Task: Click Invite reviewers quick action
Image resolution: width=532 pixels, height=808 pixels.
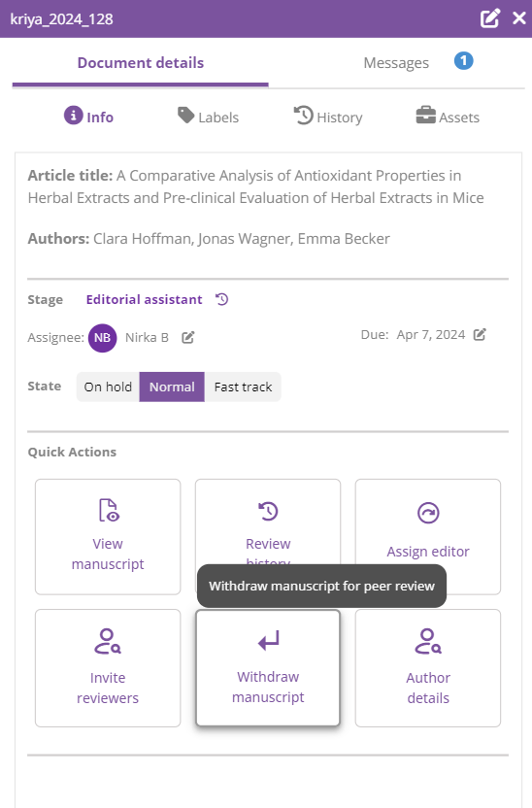Action: coord(108,668)
